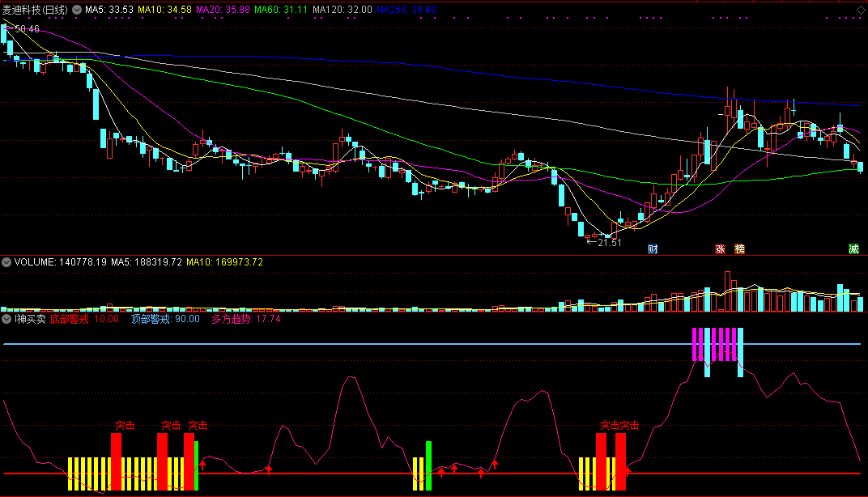Click the 多方趋势: 17.74 label
This screenshot has height=497, width=868.
tap(246, 320)
